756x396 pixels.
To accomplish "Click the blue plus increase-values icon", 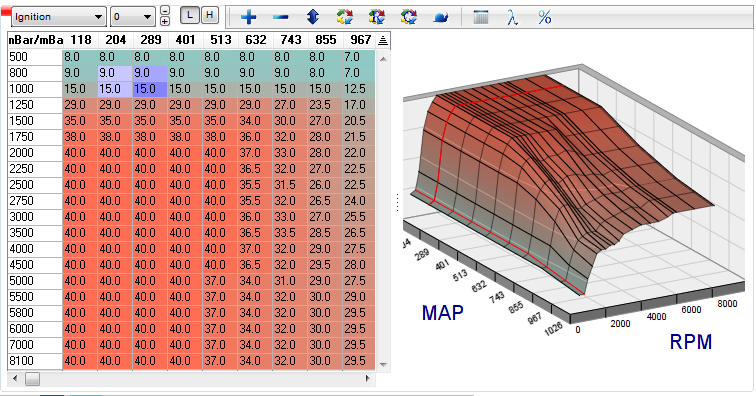I will coord(248,17).
